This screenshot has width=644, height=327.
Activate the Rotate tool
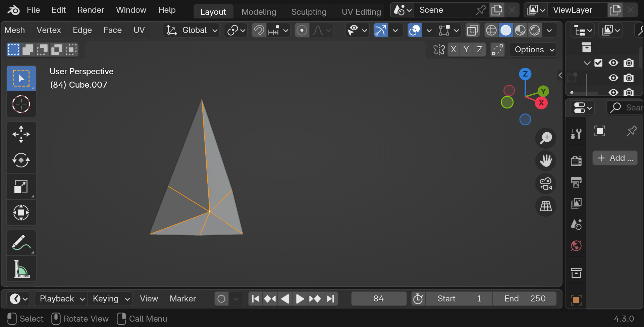[x=21, y=160]
